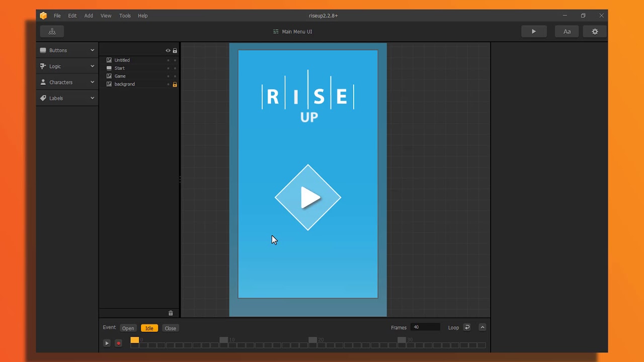Collapse the timeline with the up arrow
Screen dimensions: 644x362
coord(482,327)
